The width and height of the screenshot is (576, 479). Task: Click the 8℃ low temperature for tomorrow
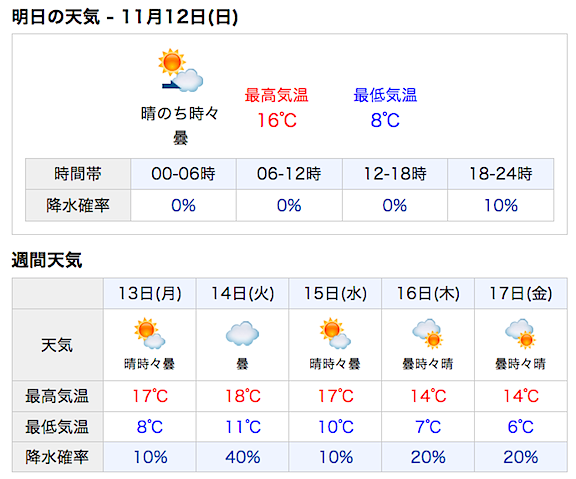pos(385,120)
